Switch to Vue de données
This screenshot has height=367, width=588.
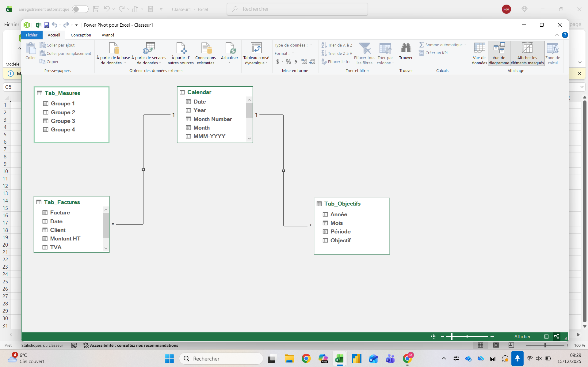pos(479,53)
